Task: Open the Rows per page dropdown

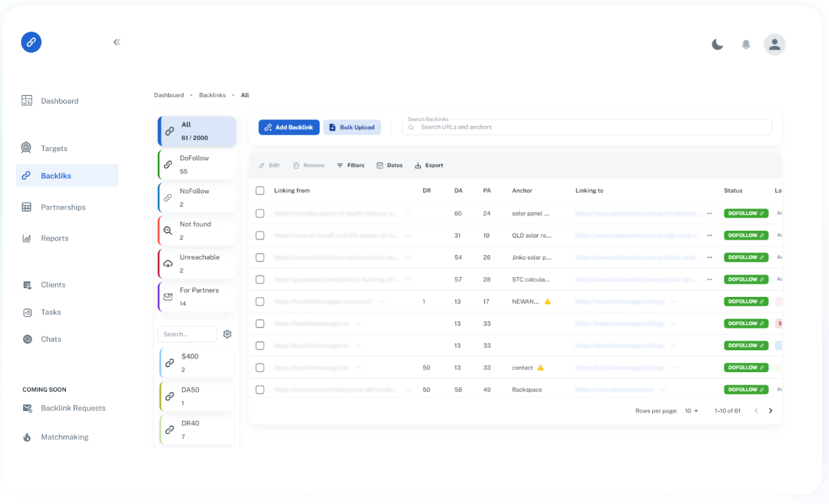Action: (x=690, y=410)
